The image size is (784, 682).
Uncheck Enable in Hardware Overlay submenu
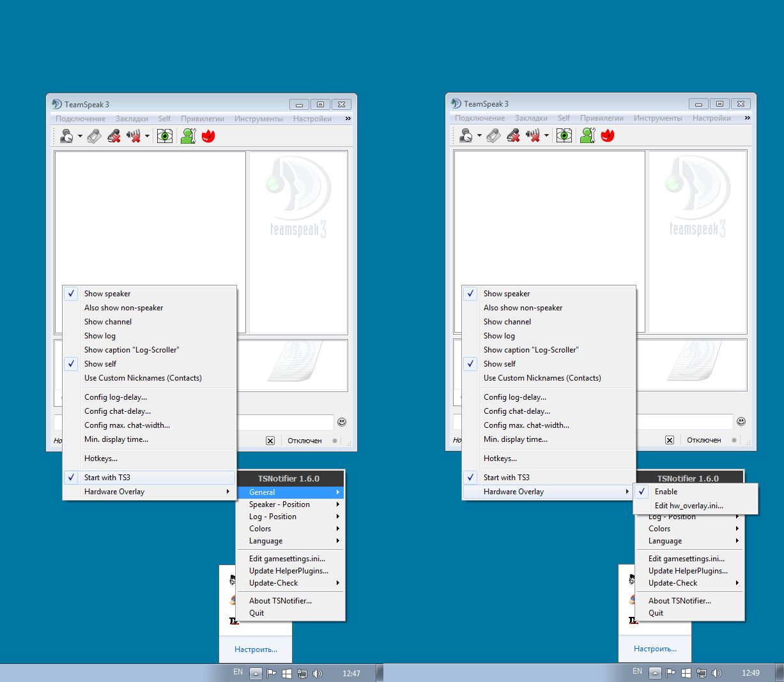point(696,492)
